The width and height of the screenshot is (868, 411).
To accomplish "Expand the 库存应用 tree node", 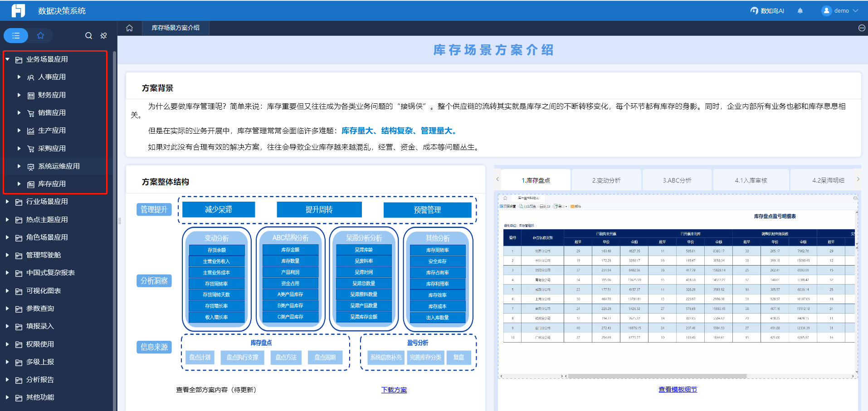I will click(x=19, y=184).
